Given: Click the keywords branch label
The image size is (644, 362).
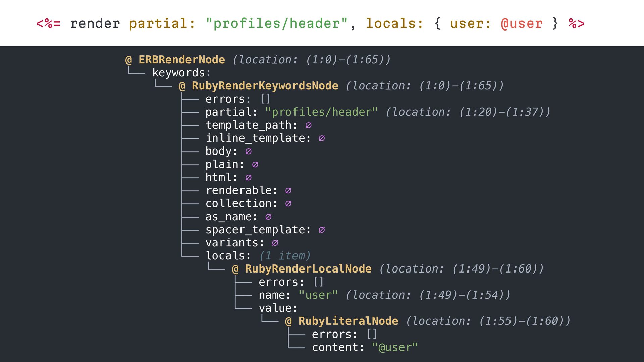Looking at the screenshot, I should pos(178,73).
